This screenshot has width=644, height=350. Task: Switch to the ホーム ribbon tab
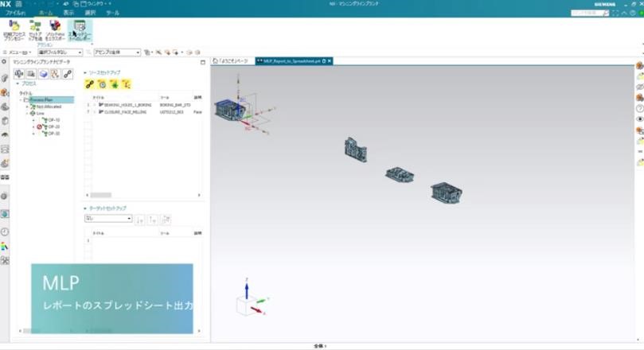coord(45,13)
